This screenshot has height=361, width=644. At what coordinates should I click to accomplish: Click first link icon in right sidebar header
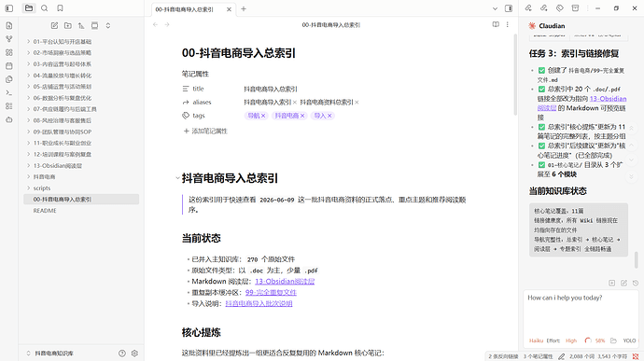point(528,8)
